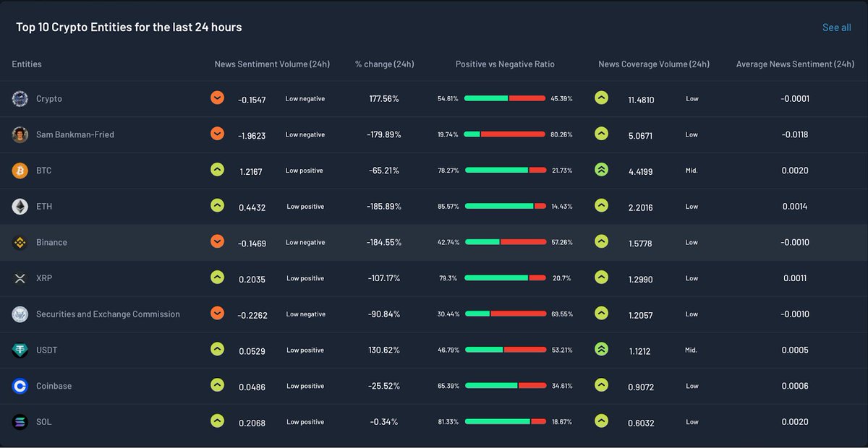Open the Coinbase entity name

[54, 386]
